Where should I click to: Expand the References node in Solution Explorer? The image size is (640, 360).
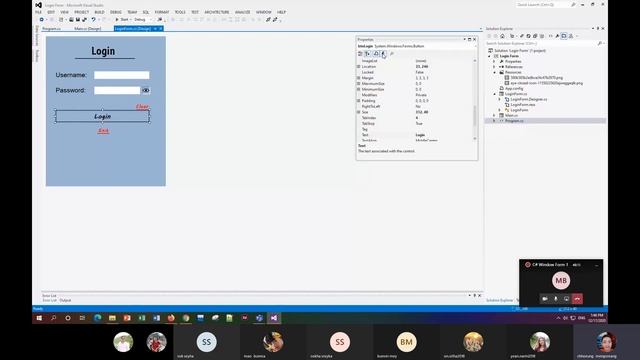click(495, 67)
